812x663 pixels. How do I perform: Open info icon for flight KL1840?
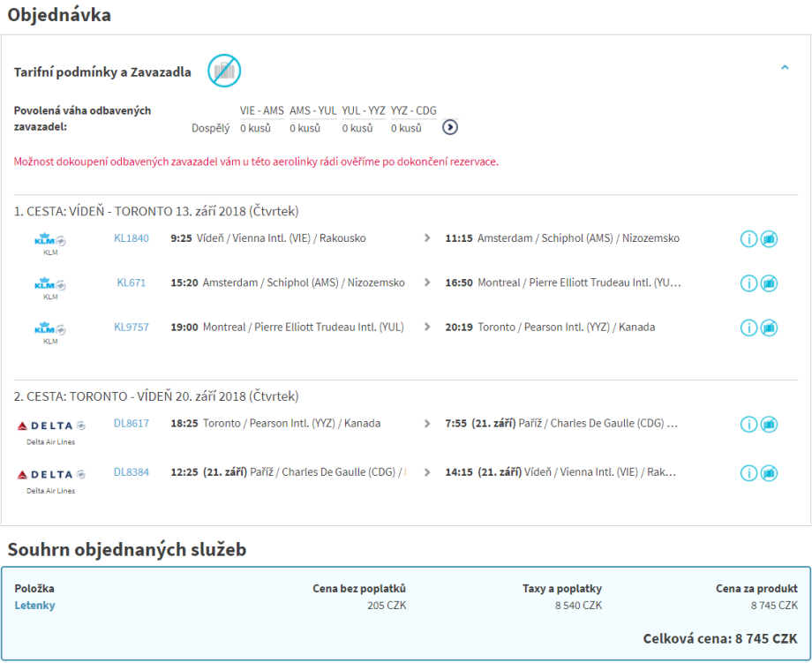click(x=748, y=239)
